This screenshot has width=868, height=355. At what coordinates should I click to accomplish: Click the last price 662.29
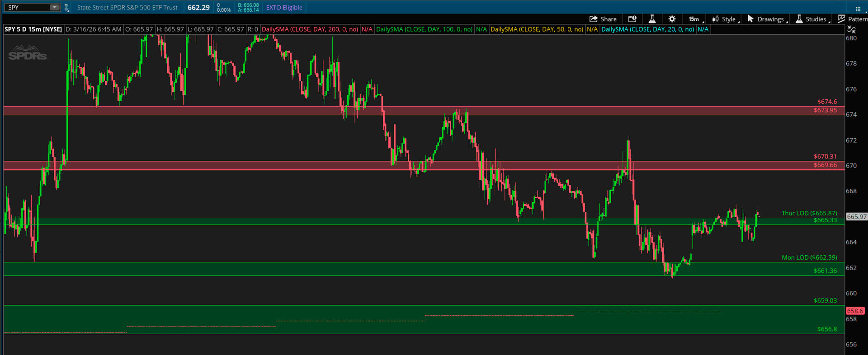tap(198, 7)
